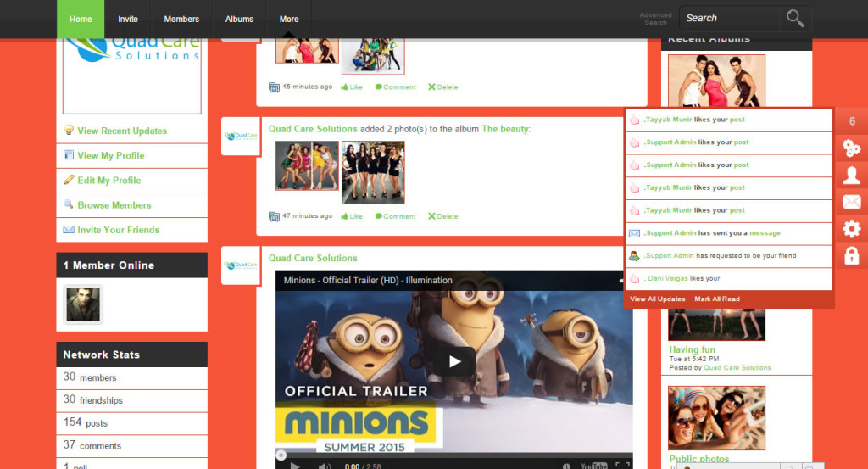Delete the 47 minutes ago post
The image size is (868, 469).
(x=442, y=216)
